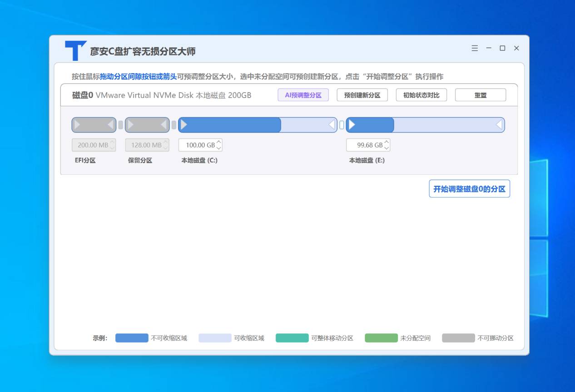
Task: Click the gap button between EFI and reserved partitions
Action: (x=120, y=125)
